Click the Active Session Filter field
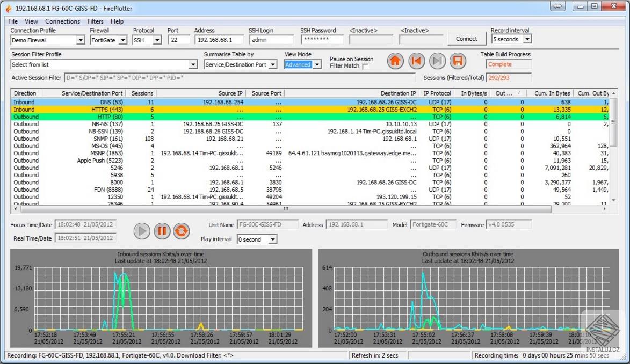The image size is (630, 364). [240, 78]
